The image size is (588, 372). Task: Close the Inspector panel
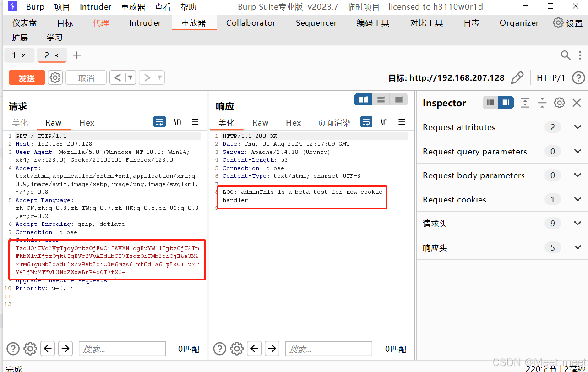(577, 103)
